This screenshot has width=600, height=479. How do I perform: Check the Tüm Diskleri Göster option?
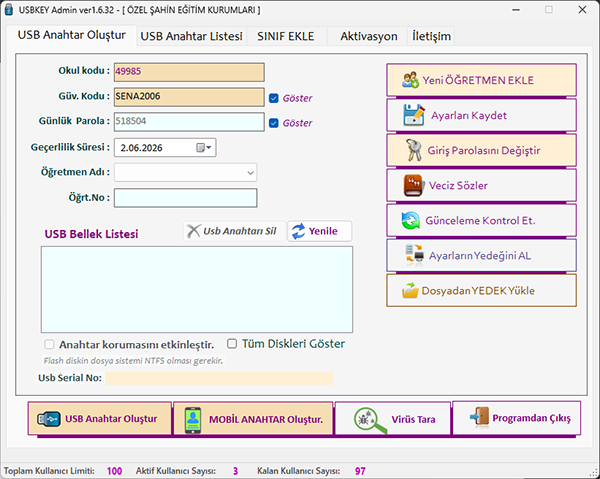pyautogui.click(x=232, y=343)
